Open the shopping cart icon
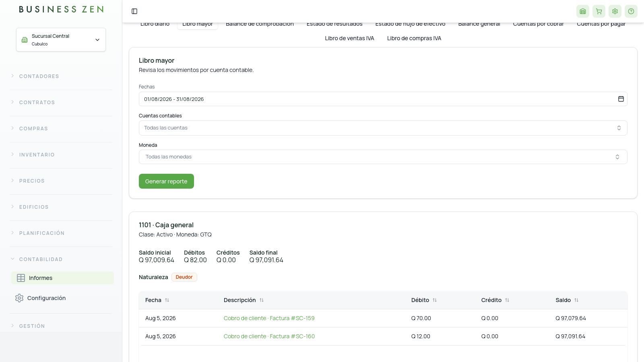The image size is (644, 362). pos(599,11)
